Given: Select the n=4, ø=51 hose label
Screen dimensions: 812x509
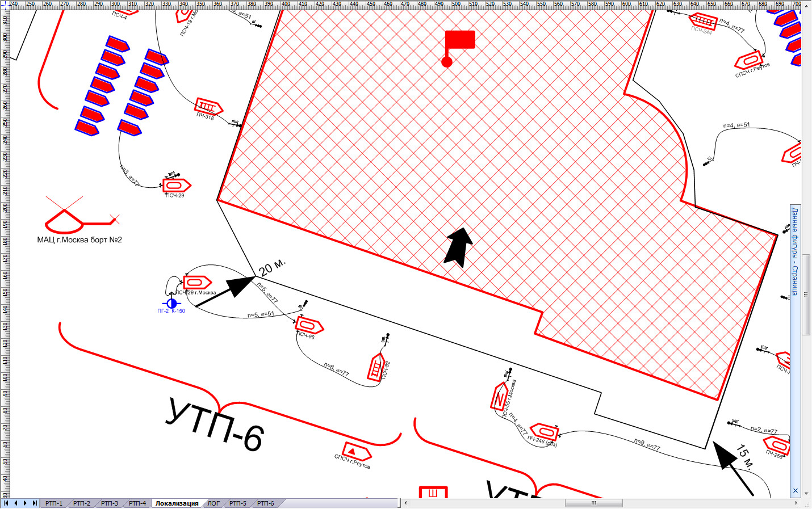Looking at the screenshot, I should tap(736, 125).
